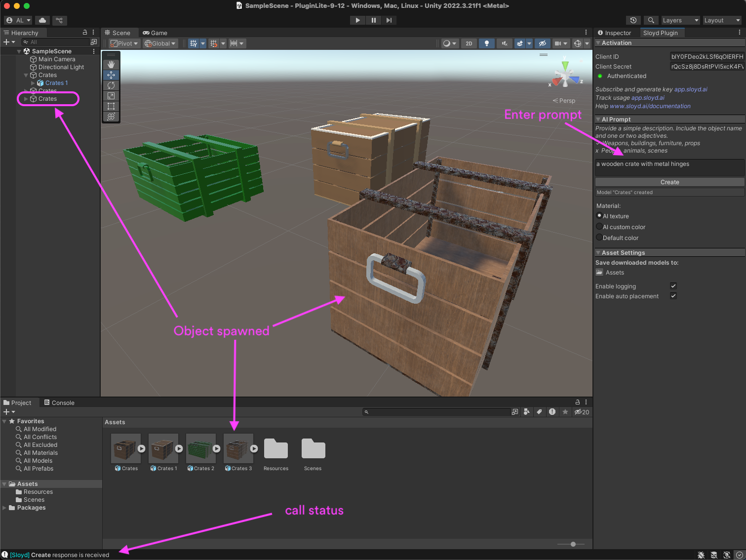Open the Undo History icon

click(633, 20)
